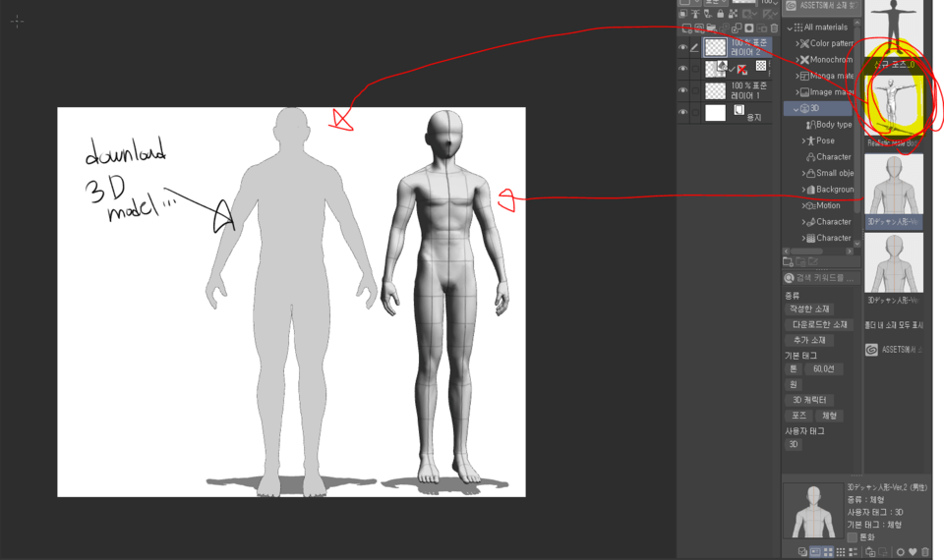Click the lock layer padlock icon
This screenshot has height=560, width=944.
pyautogui.click(x=720, y=14)
